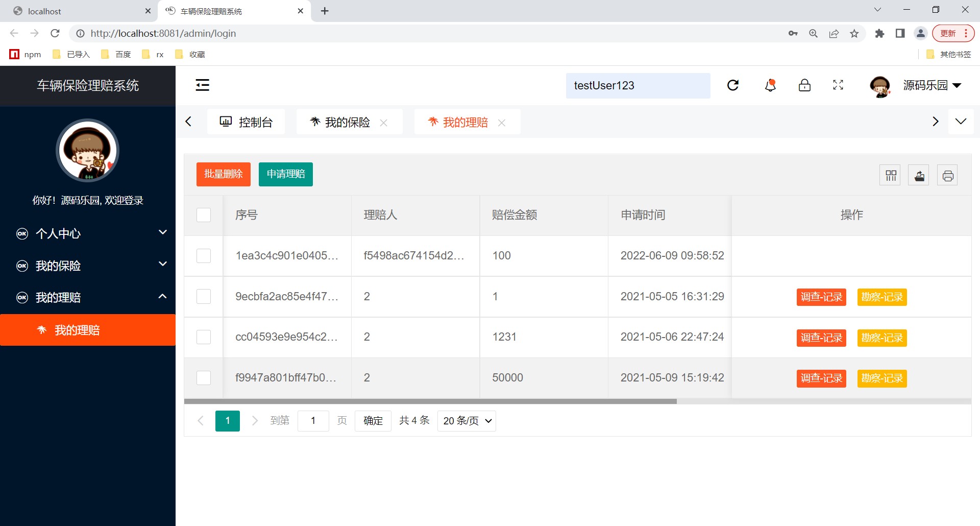
Task: Toggle fullscreen mode icon
Action: 838,85
